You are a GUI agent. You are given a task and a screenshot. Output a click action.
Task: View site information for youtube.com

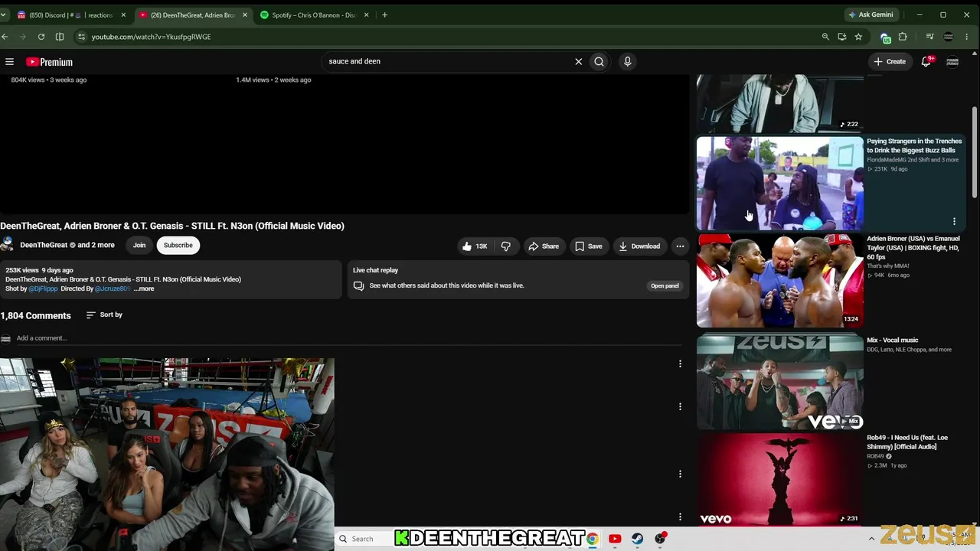click(x=81, y=37)
